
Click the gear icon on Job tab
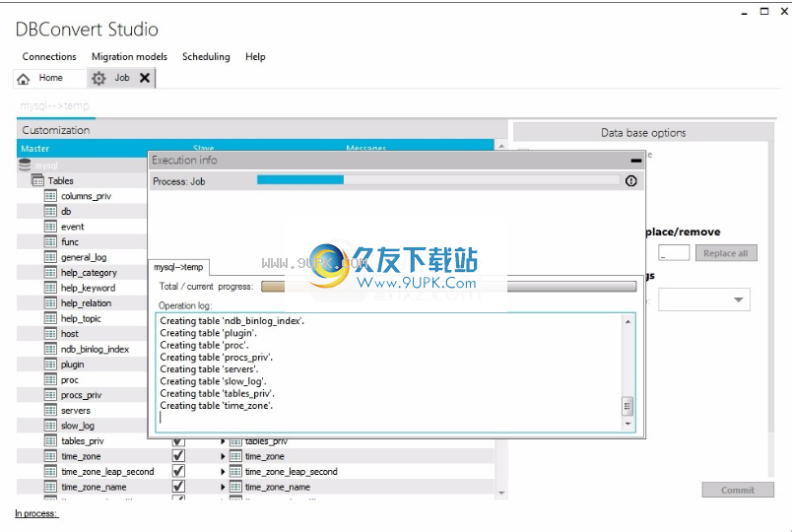(99, 78)
